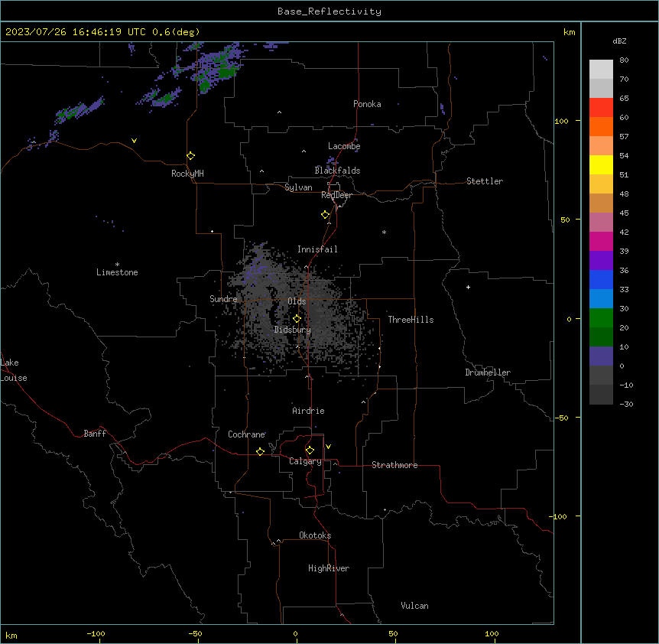
Task: Click the Limestone label
Action: pos(117,272)
